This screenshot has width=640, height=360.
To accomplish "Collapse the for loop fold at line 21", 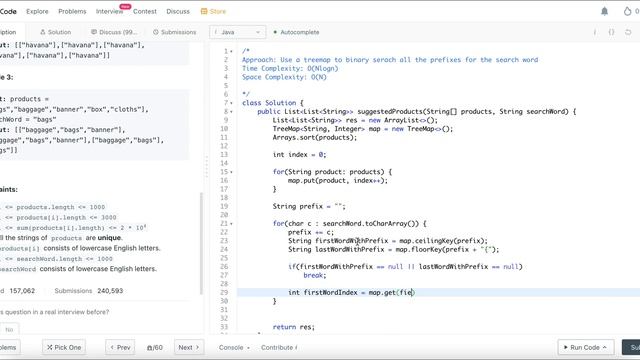I will 231,224.
